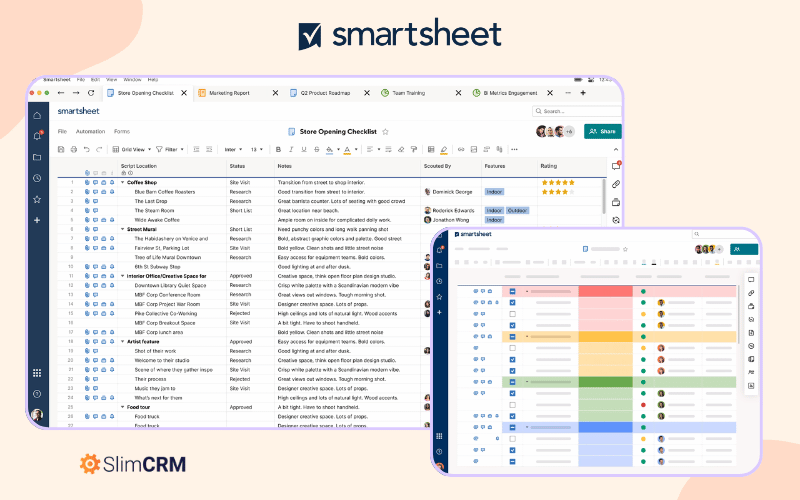Apply Italic formatting from the toolbar
Screen dimensions: 800x500
[x=291, y=149]
